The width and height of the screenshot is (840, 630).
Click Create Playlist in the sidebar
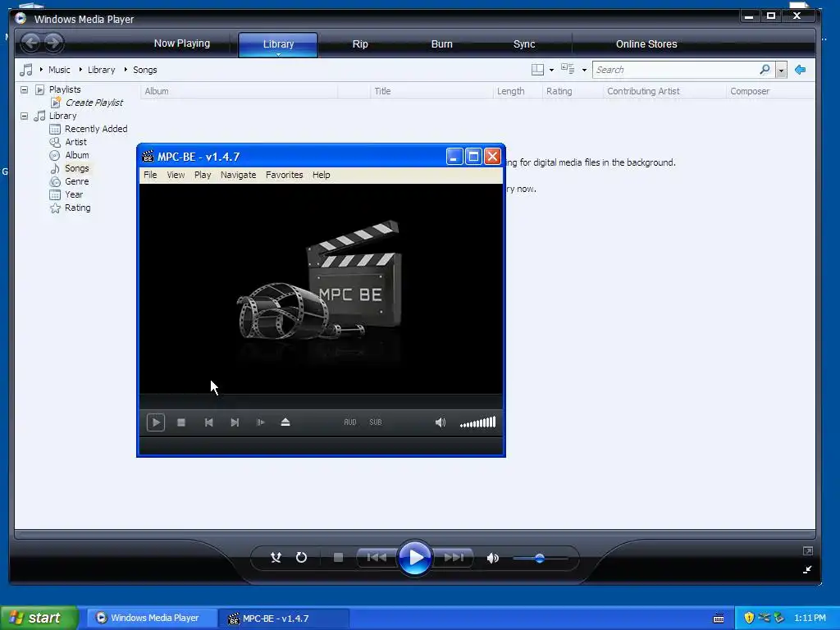click(94, 103)
